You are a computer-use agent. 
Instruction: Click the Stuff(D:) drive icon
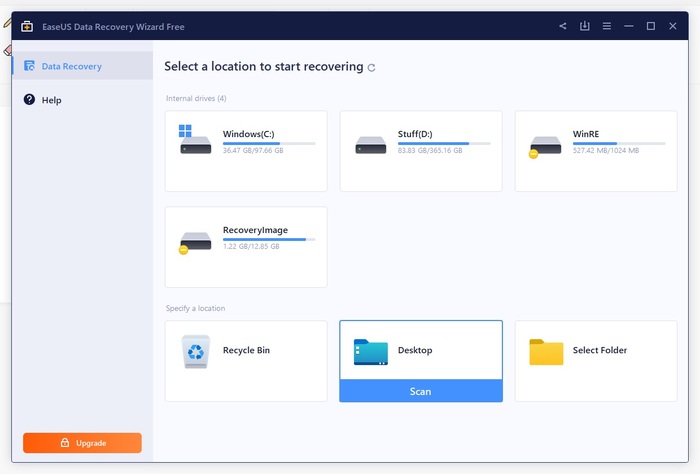[371, 145]
